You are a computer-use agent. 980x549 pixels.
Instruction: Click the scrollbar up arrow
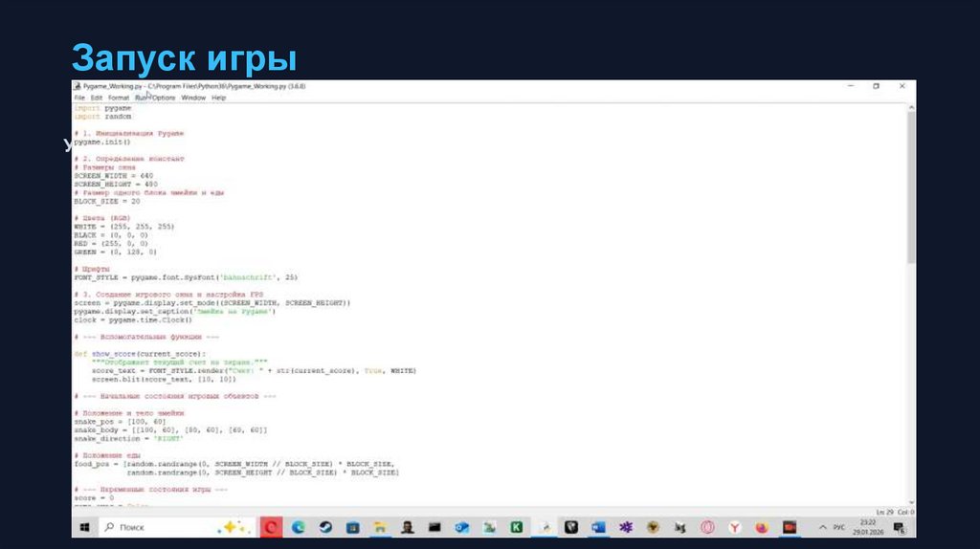pyautogui.click(x=911, y=107)
